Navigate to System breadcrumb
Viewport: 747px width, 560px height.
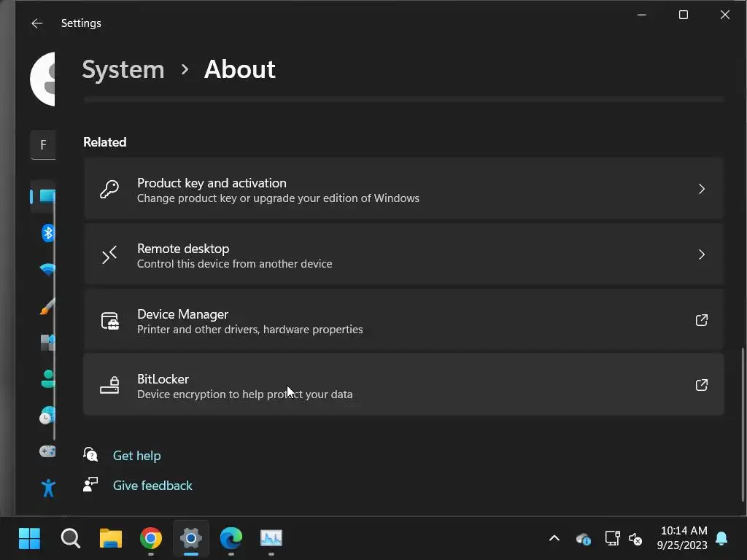[x=123, y=69]
